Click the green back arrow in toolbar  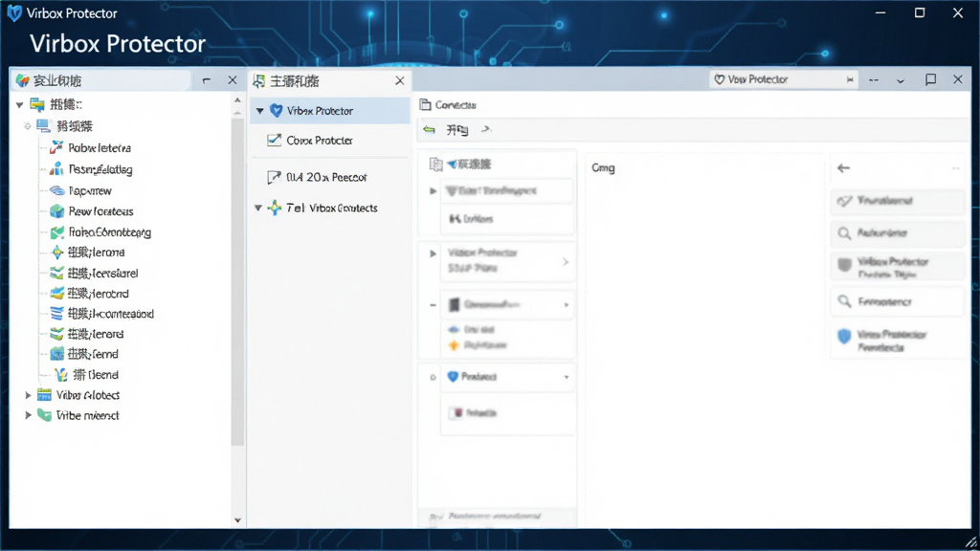click(429, 129)
